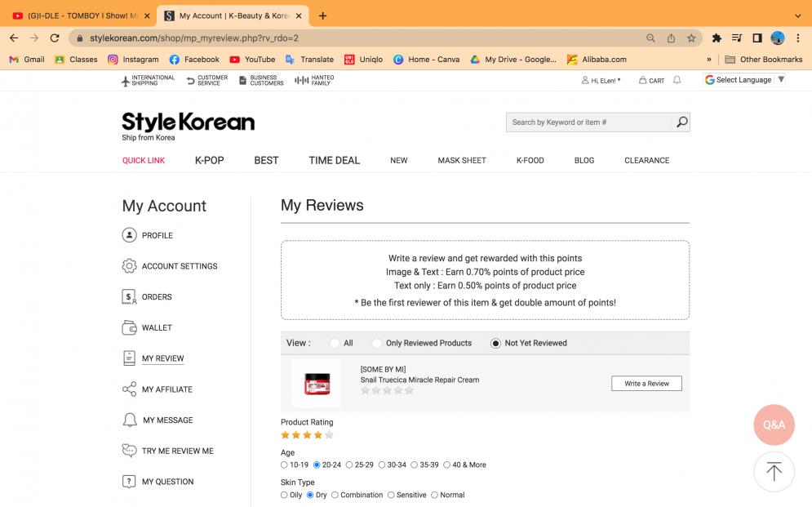
Task: Click the search magnifier icon
Action: [x=682, y=122]
